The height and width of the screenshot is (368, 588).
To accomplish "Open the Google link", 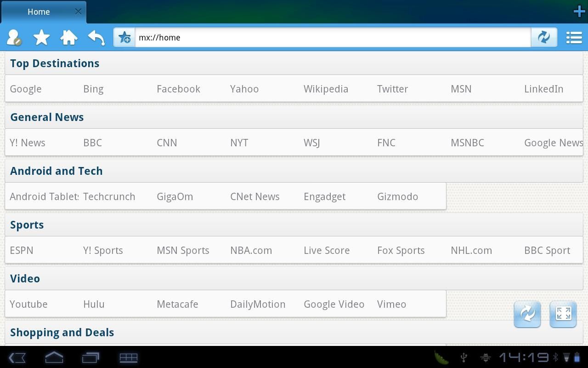I will pos(25,89).
